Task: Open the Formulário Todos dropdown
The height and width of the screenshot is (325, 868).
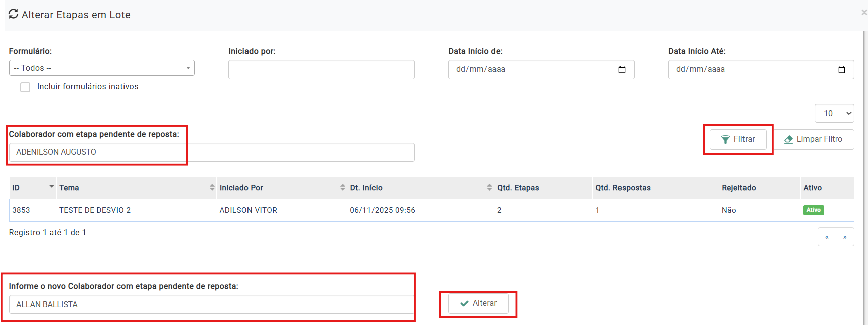Action: pos(101,68)
